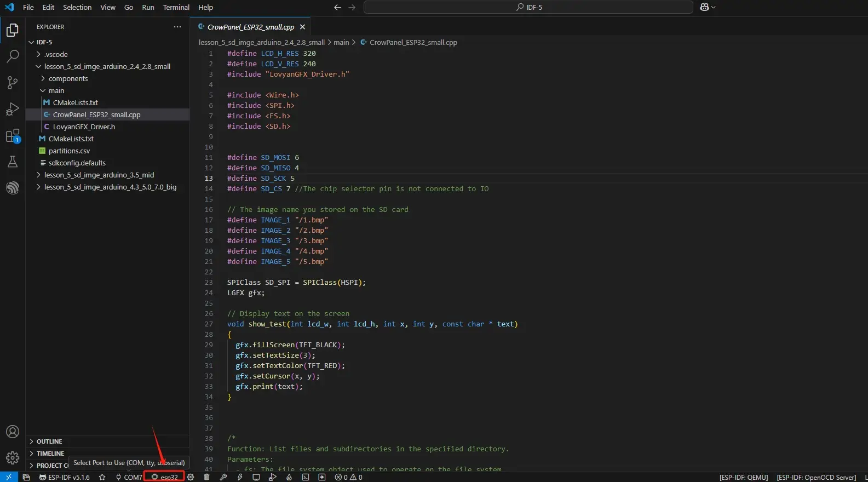Click the remote window indicator in status bar

[9, 477]
